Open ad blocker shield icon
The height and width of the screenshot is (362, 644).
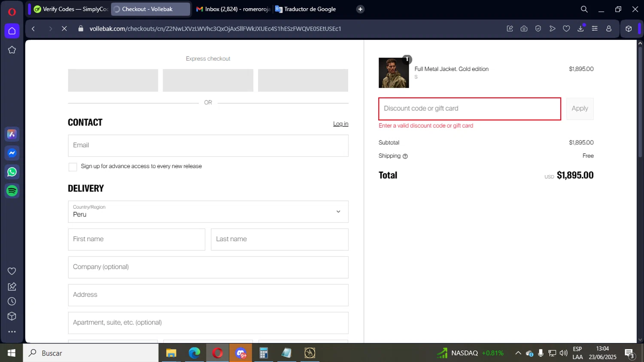click(538, 29)
